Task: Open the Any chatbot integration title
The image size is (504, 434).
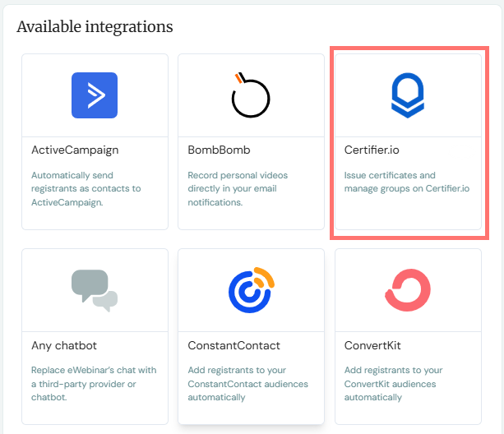Action: click(x=64, y=346)
